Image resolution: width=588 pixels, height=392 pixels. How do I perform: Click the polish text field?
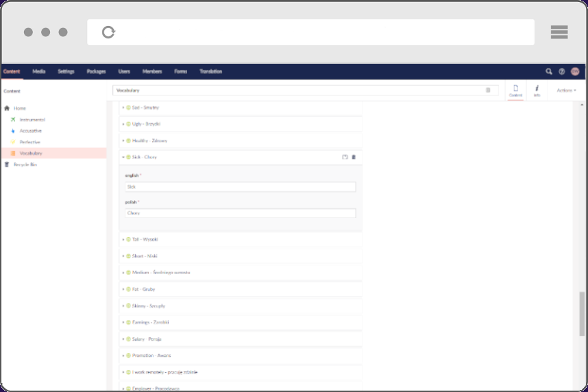(241, 213)
